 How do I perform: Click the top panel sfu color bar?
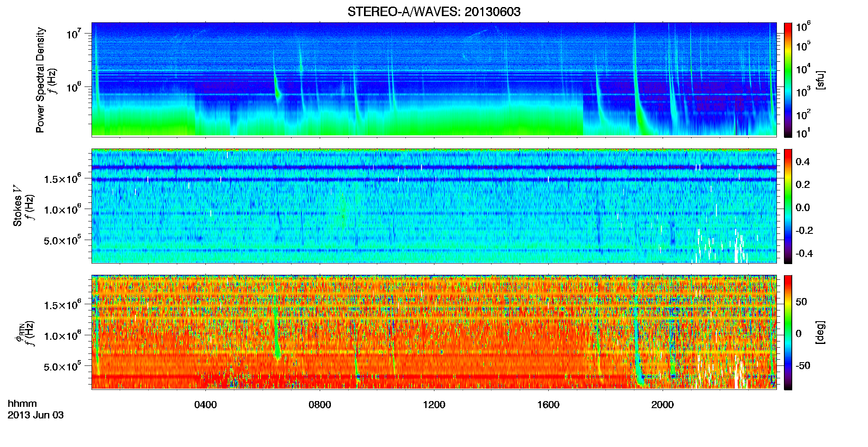tap(788, 80)
